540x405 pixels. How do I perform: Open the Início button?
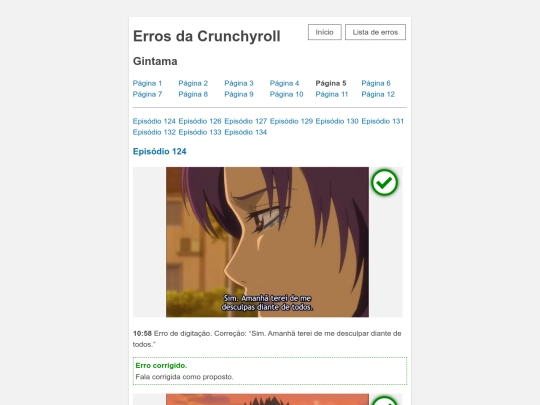coord(324,32)
